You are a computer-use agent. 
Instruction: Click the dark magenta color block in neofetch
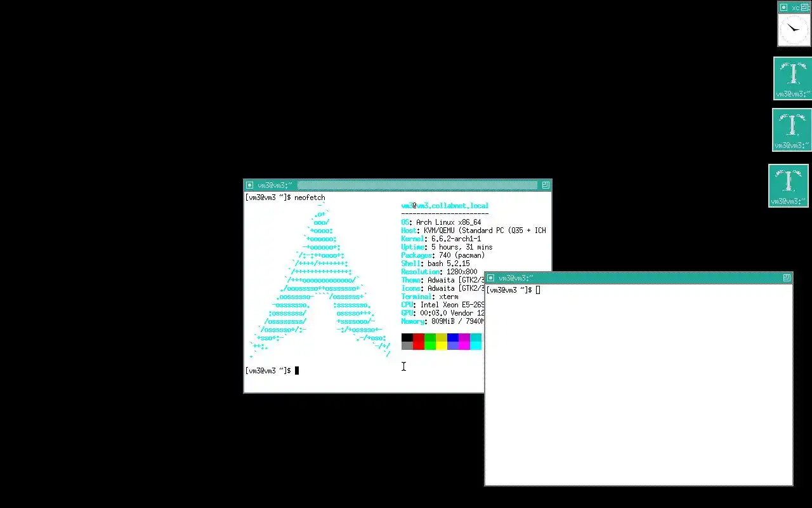(x=464, y=337)
